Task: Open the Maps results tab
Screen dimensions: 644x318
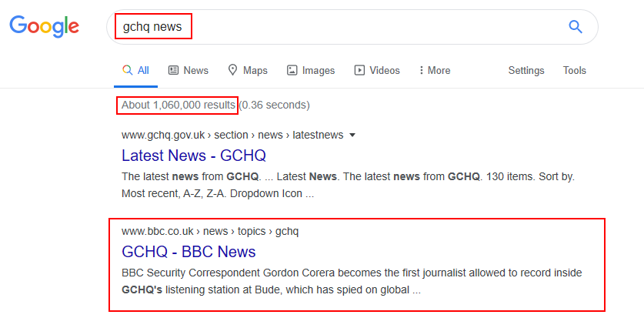Action: (x=248, y=70)
